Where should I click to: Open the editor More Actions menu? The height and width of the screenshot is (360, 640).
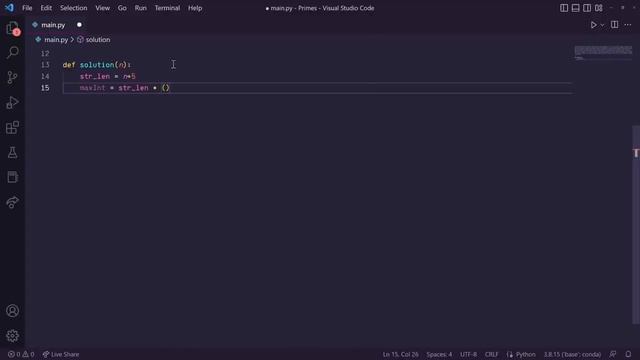point(628,25)
